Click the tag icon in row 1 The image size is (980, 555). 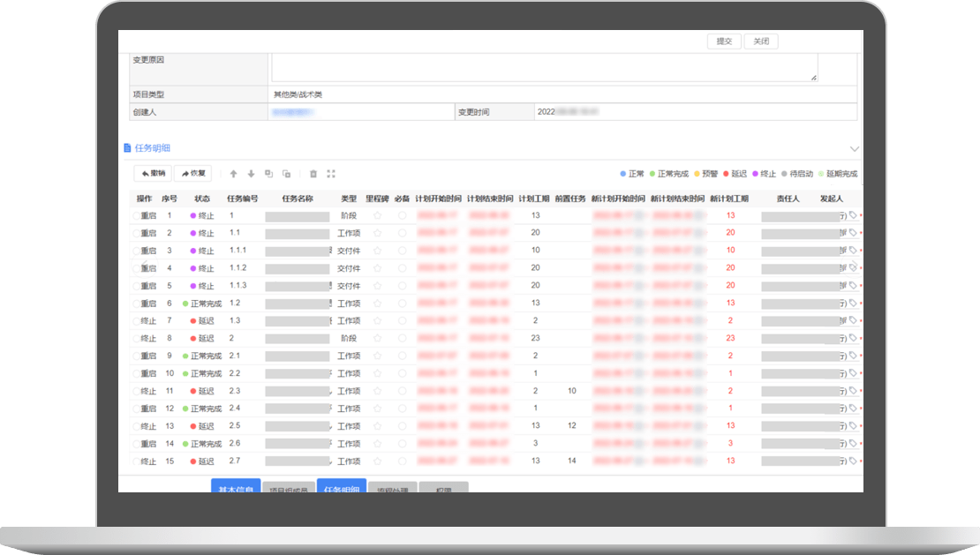(853, 215)
